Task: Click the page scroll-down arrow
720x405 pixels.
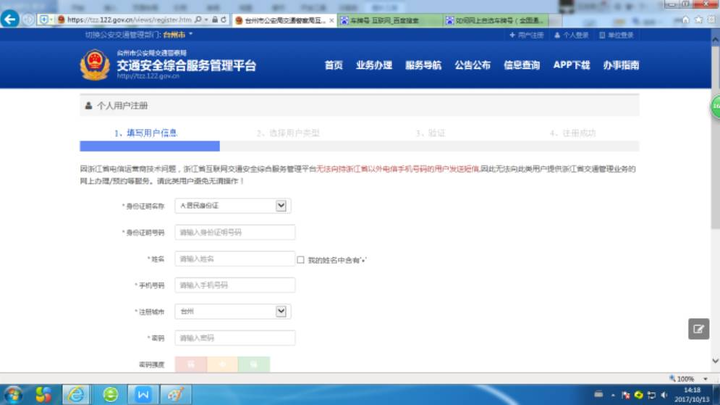Action: [x=715, y=361]
